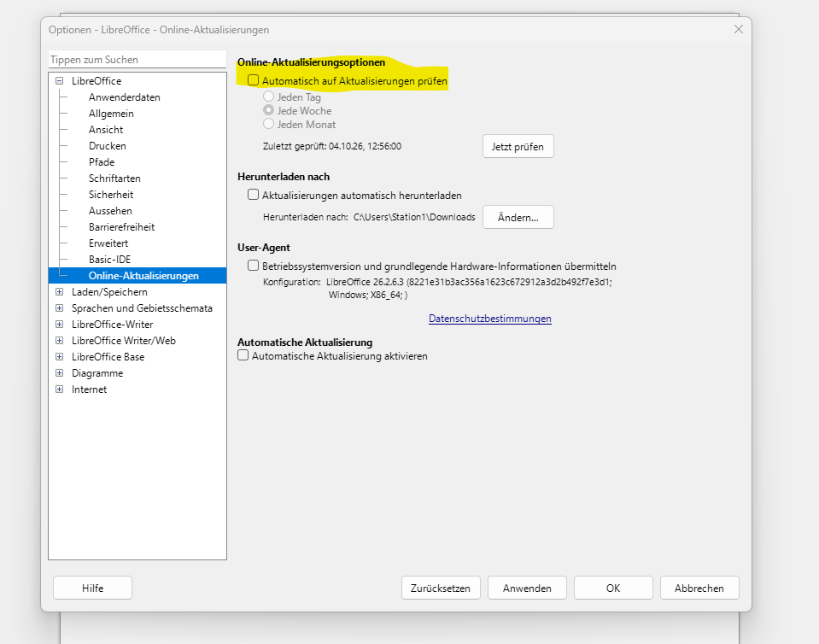The width and height of the screenshot is (819, 644).
Task: Tick Aktualisierungen automatisch herunterladen
Action: click(x=254, y=195)
